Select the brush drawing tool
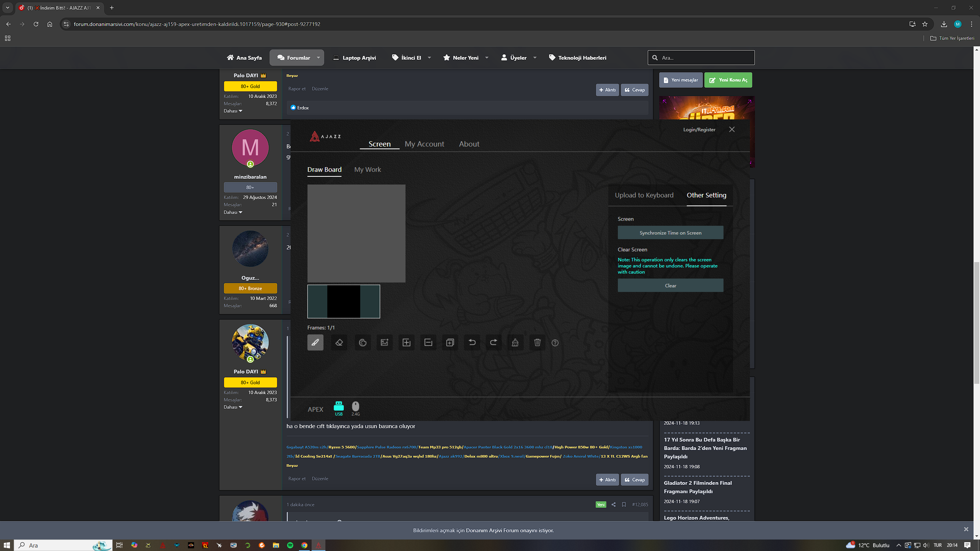 [315, 342]
